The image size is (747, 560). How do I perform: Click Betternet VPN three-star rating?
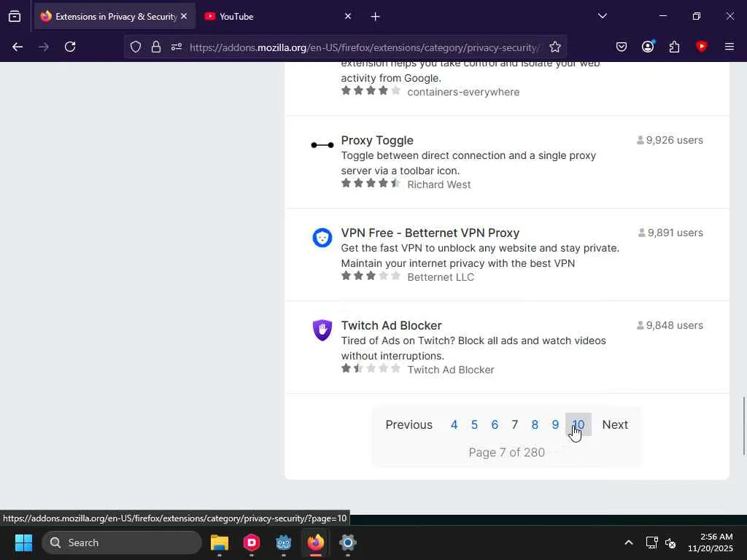[371, 276]
